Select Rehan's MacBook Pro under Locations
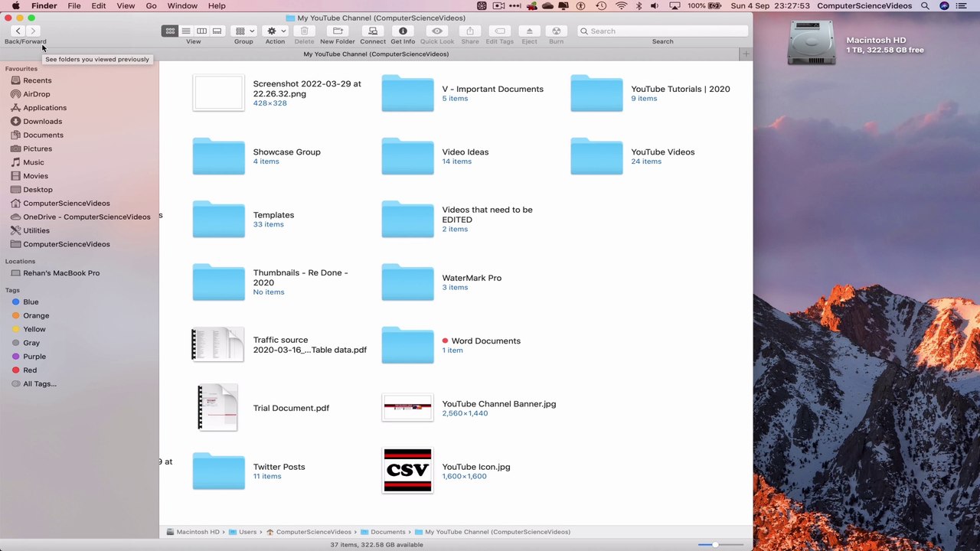Image resolution: width=980 pixels, height=551 pixels. (55, 273)
